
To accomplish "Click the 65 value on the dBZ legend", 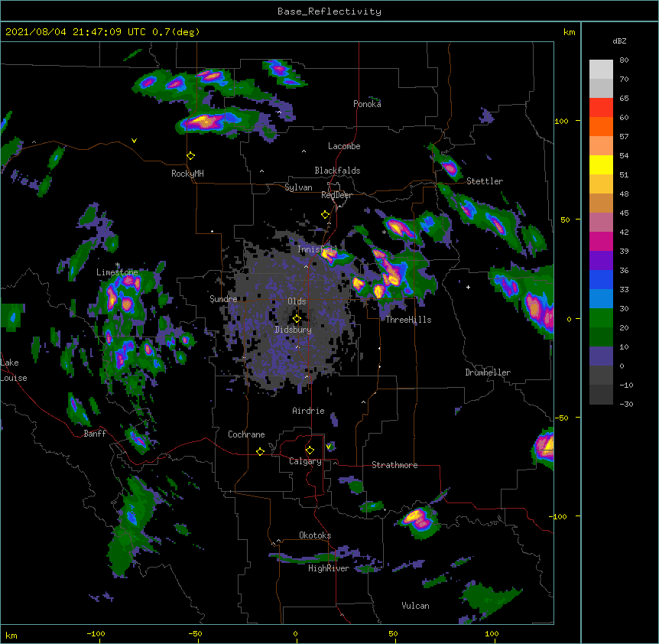I will [624, 99].
